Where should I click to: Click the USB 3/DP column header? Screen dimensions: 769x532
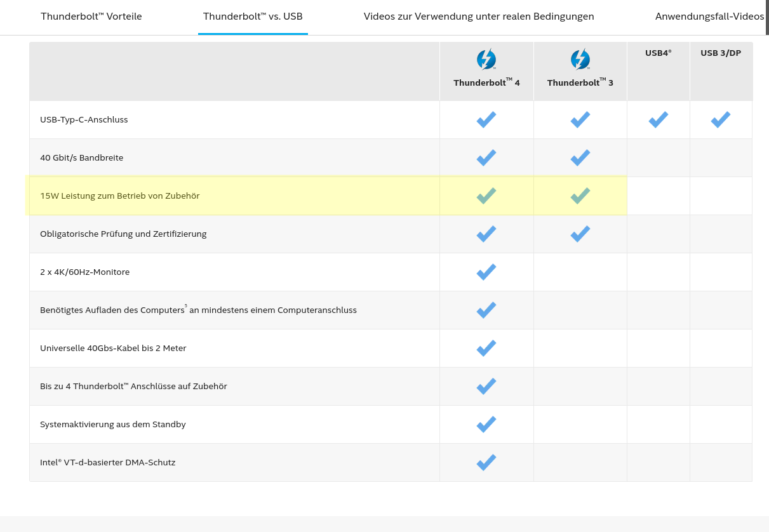pos(721,53)
